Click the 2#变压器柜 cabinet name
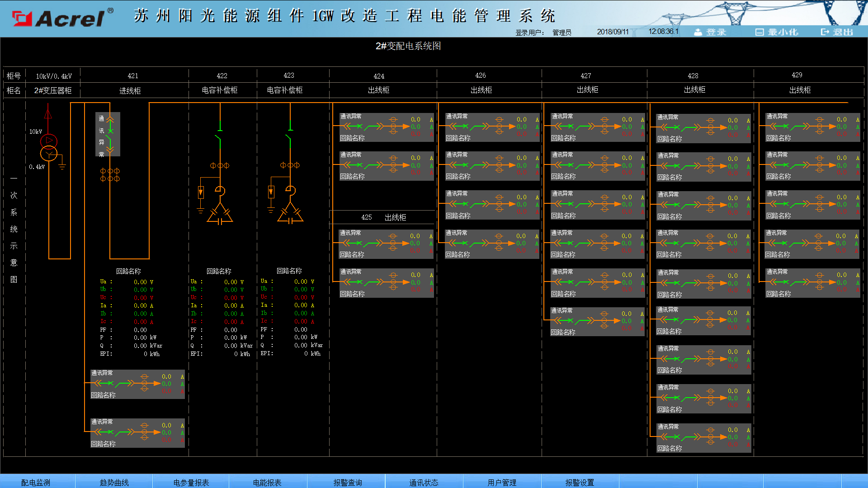This screenshot has height=488, width=868. point(53,90)
